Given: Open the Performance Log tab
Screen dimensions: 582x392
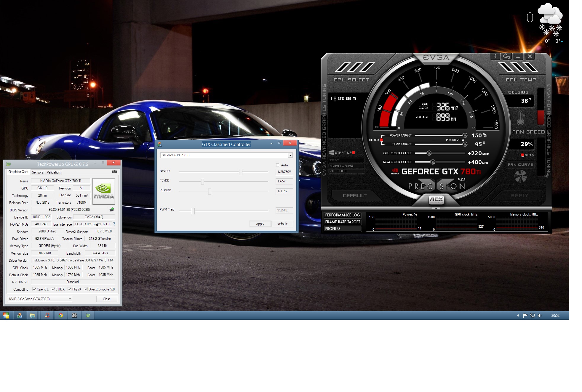Looking at the screenshot, I should click(x=342, y=215).
